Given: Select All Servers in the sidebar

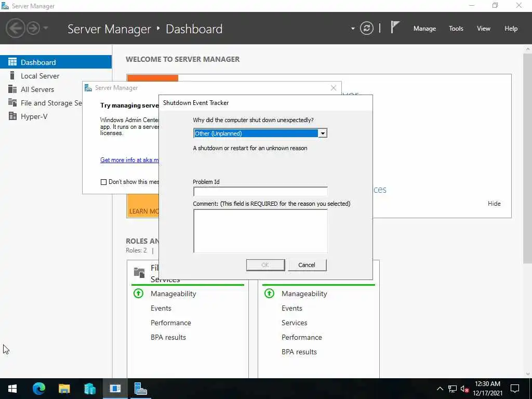Looking at the screenshot, I should click(42, 89).
